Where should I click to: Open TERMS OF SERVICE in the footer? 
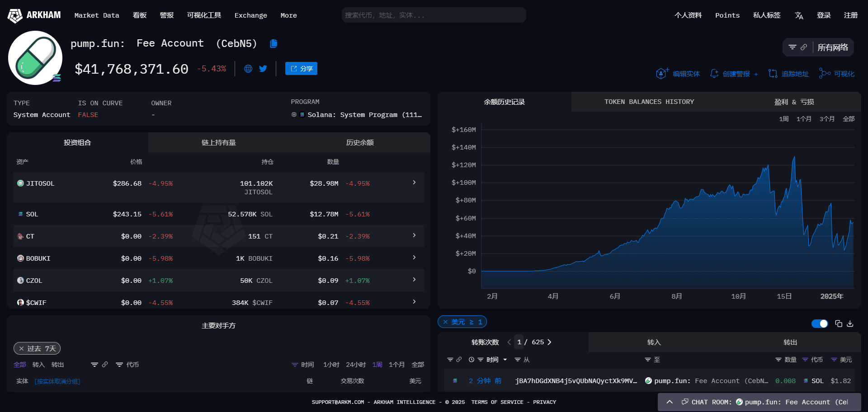497,402
